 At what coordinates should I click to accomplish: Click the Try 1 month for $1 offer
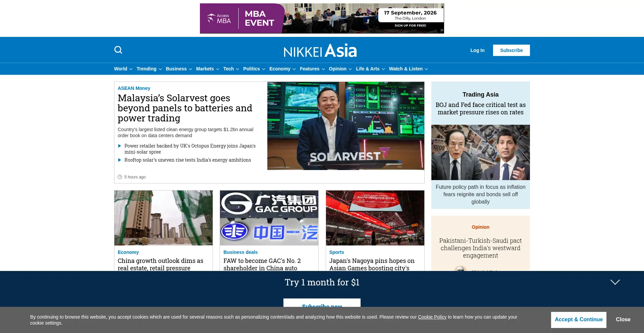tap(322, 282)
